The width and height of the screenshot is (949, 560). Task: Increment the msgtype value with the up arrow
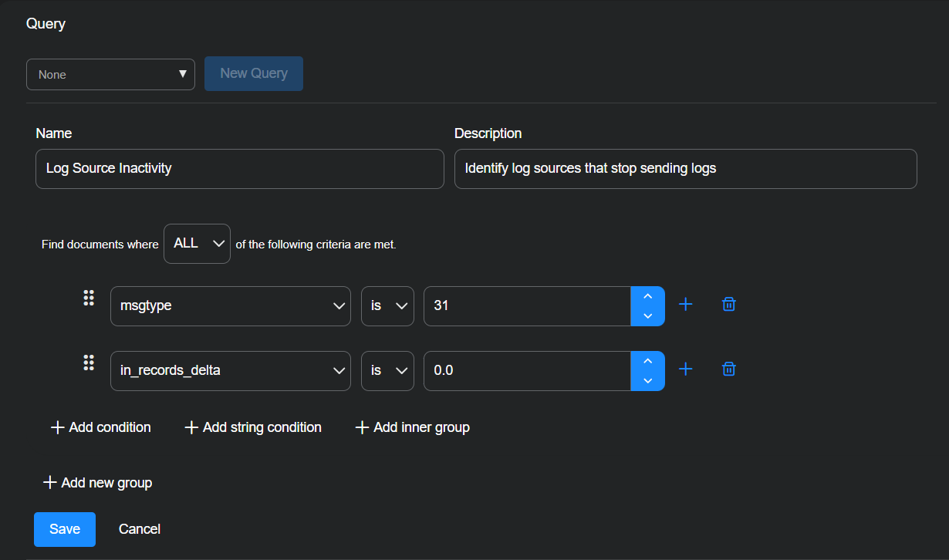point(647,297)
